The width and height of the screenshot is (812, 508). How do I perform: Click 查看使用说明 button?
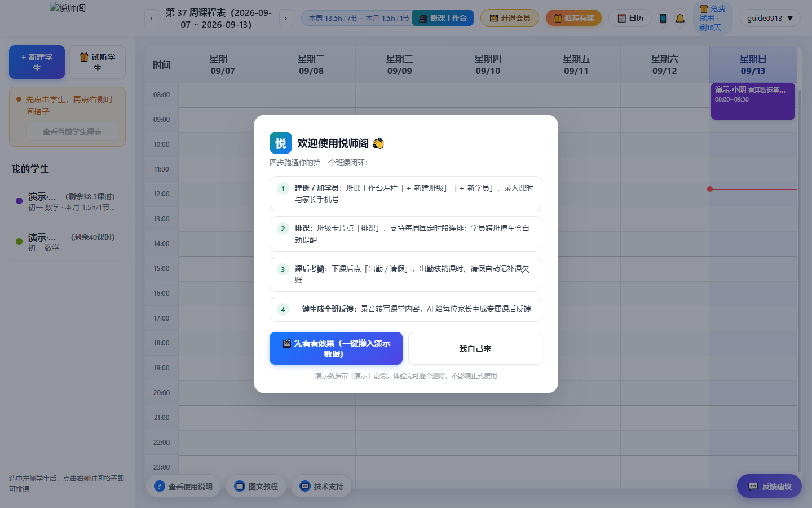point(183,486)
